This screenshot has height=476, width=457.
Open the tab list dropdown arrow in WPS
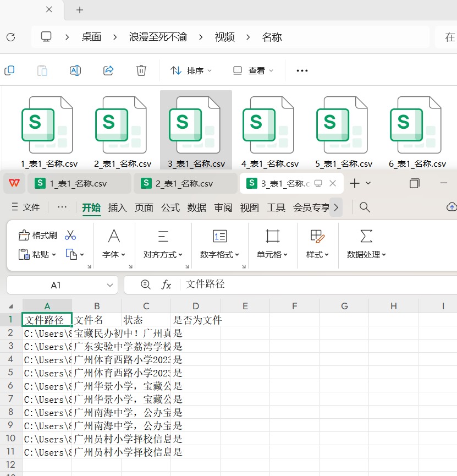point(368,183)
